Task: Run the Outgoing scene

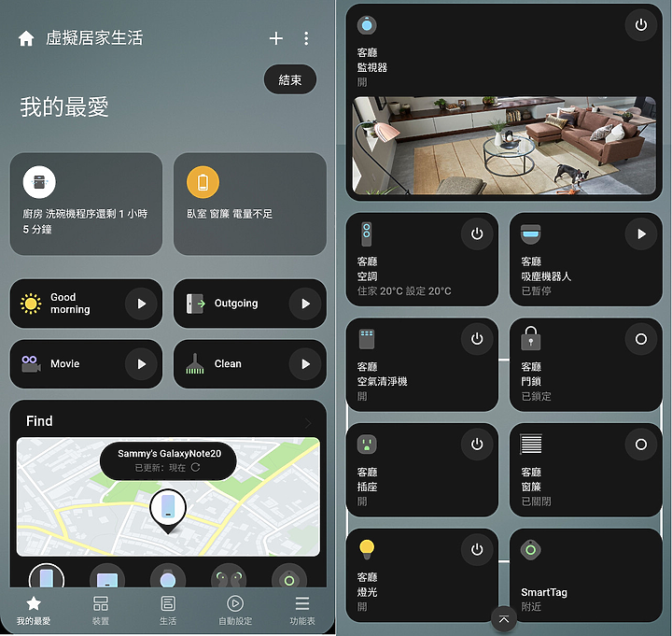Action: 305,304
